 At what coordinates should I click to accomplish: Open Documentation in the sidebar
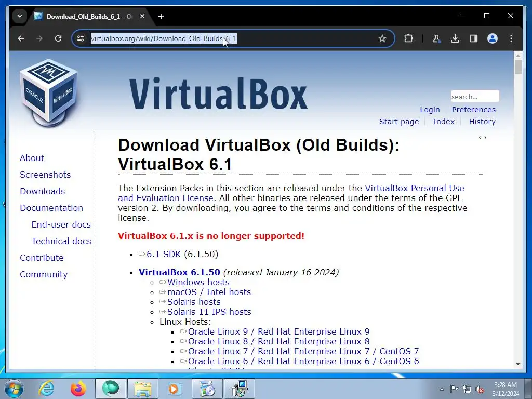point(51,208)
